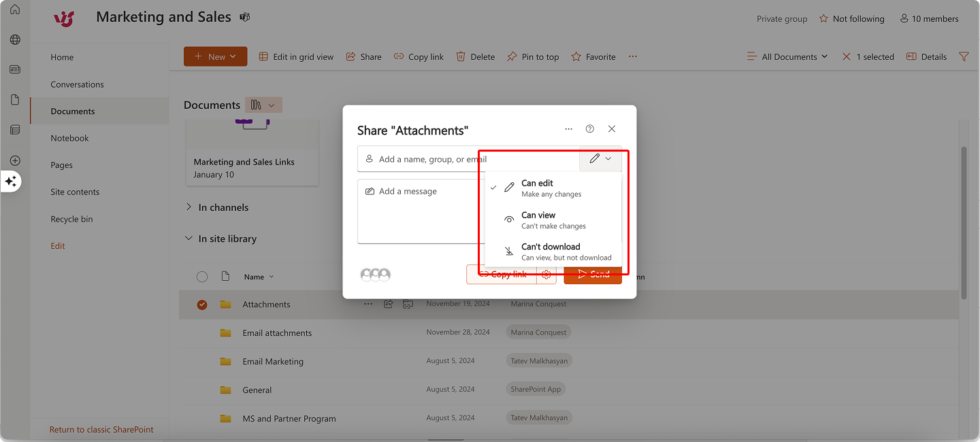Check the circle selector next to Name column
The image size is (980, 442).
(x=202, y=277)
